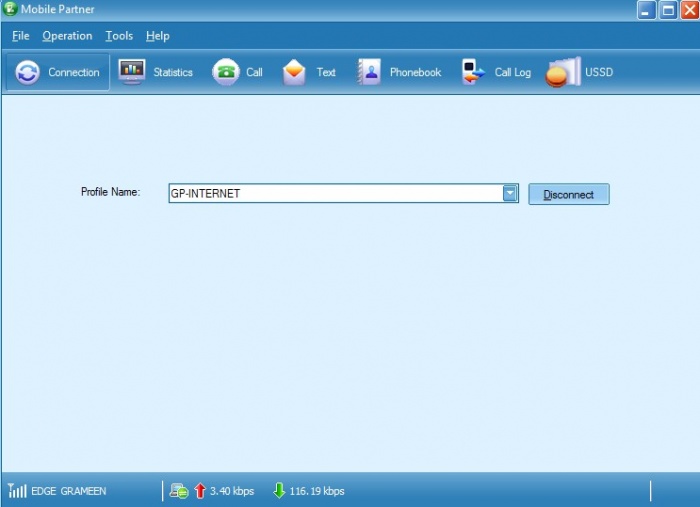Viewport: 700px width, 507px height.
Task: Open the File menu
Action: point(21,36)
